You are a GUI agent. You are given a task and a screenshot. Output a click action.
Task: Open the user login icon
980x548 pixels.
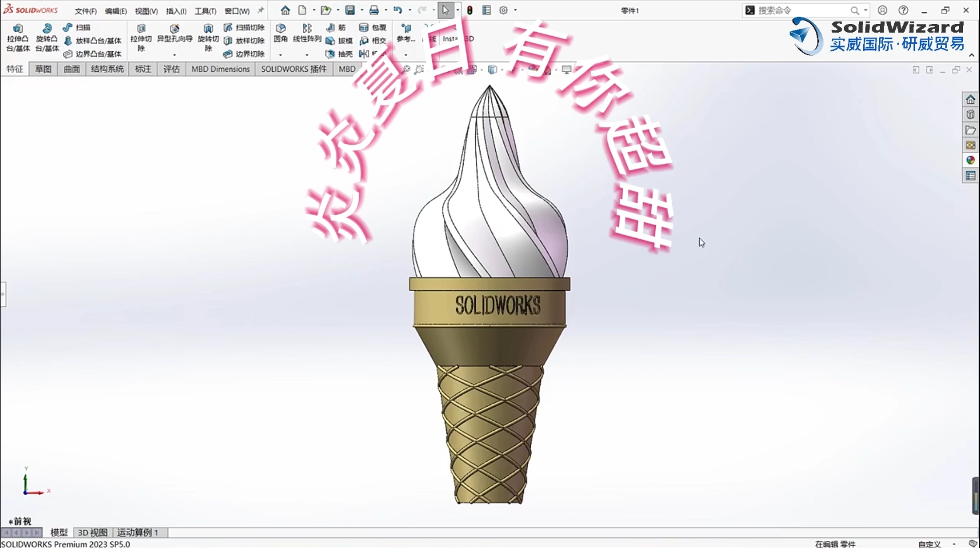pyautogui.click(x=882, y=10)
